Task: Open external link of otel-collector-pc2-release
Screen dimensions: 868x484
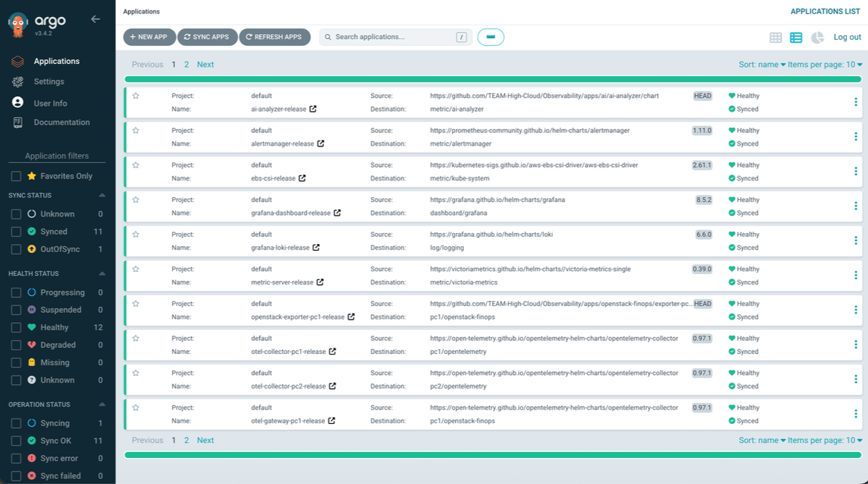Action: click(332, 387)
